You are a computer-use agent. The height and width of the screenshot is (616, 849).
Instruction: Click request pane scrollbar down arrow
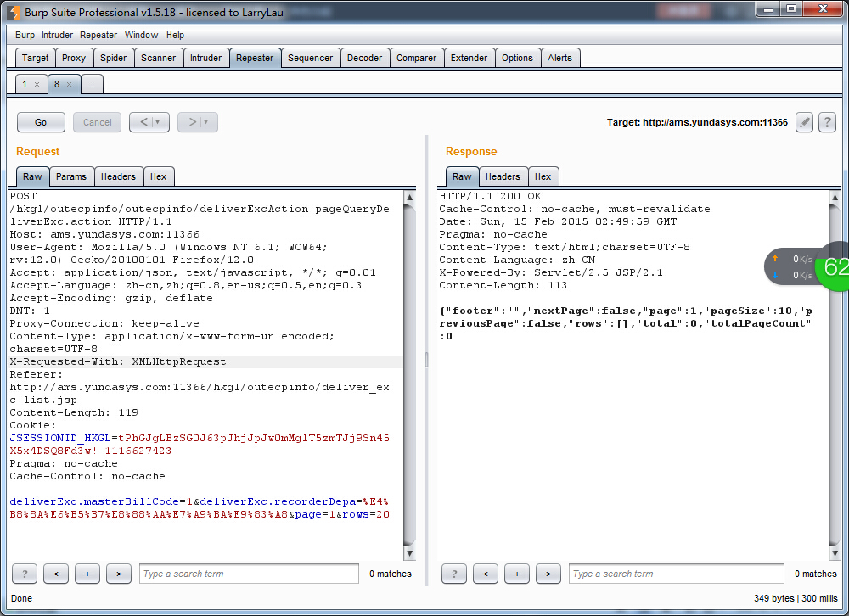click(410, 553)
